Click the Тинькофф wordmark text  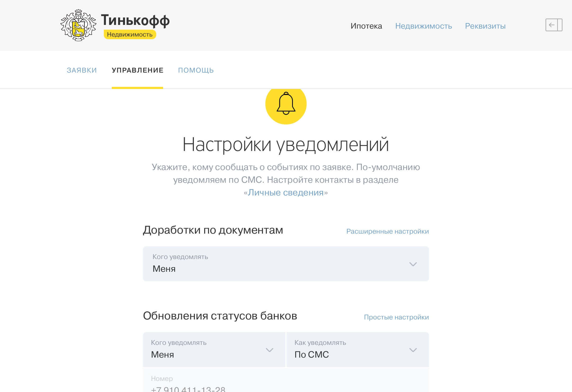(x=135, y=20)
